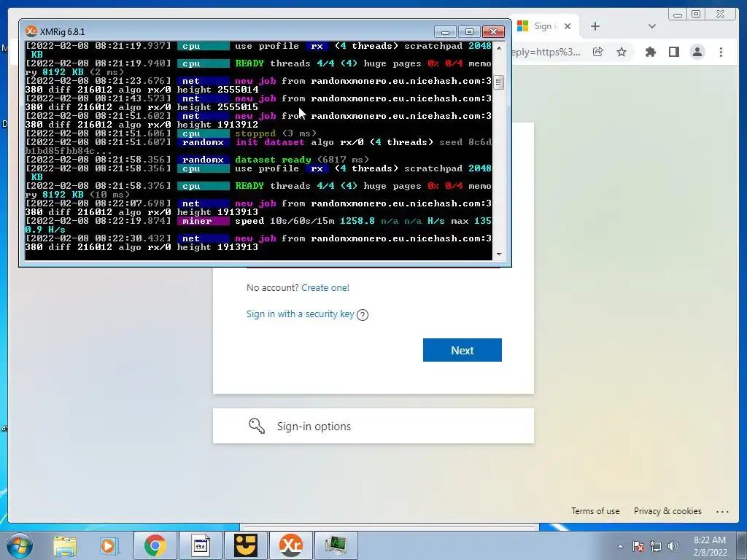The image size is (747, 560).
Task: Click the purple miner tag in console
Action: pos(203,221)
